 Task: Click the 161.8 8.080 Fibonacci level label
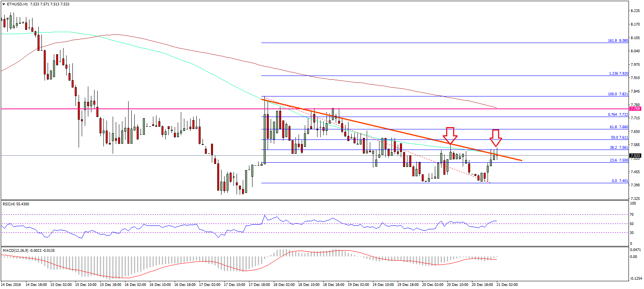point(618,40)
